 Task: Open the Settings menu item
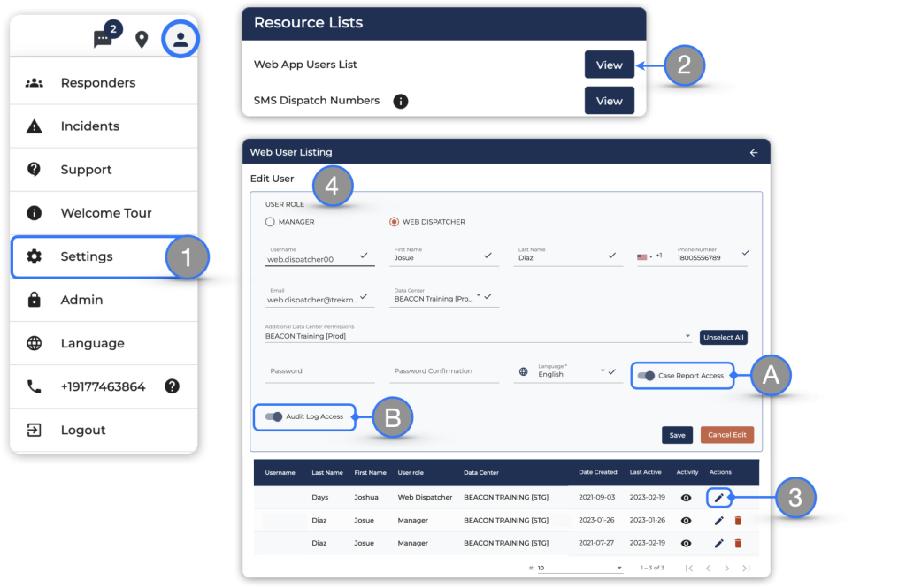pyautogui.click(x=104, y=256)
